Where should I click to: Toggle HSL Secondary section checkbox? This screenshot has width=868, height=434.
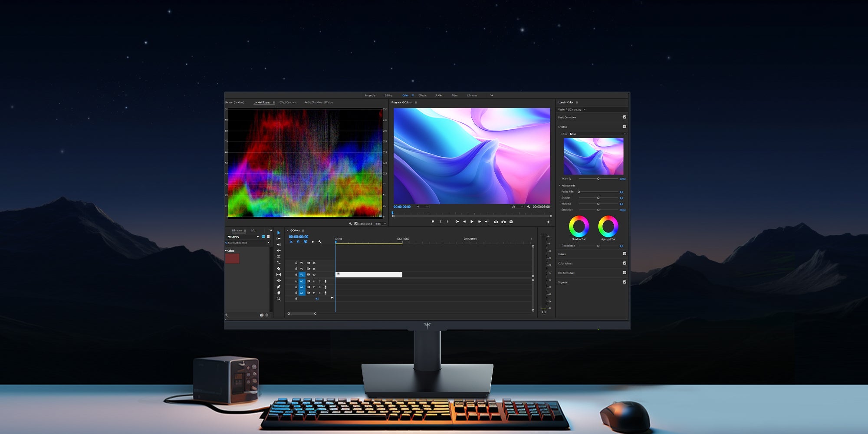625,273
